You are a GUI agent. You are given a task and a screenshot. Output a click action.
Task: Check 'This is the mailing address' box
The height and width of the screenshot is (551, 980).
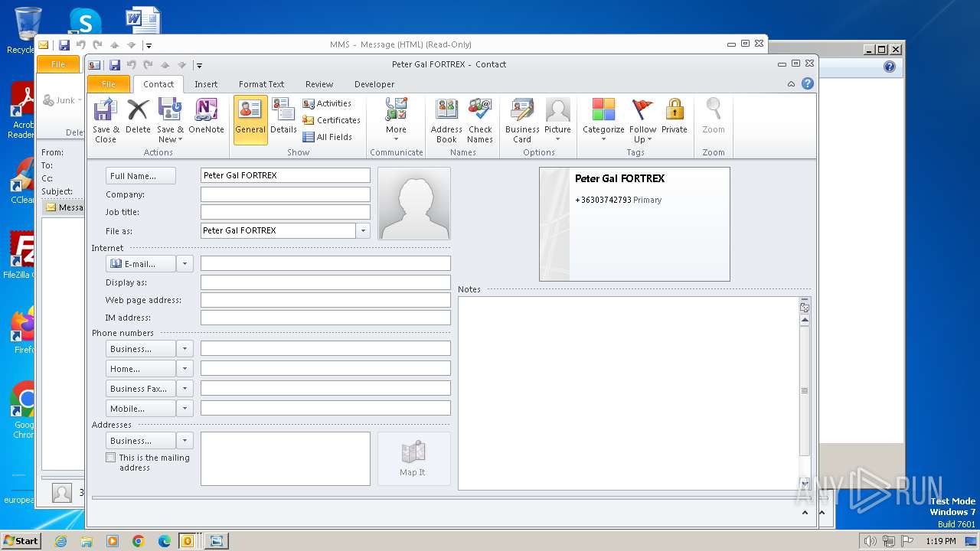click(111, 458)
